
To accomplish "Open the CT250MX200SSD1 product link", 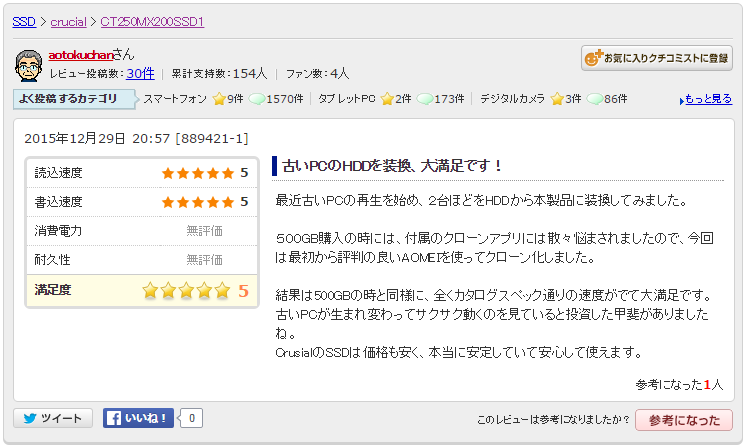I will coord(152,22).
